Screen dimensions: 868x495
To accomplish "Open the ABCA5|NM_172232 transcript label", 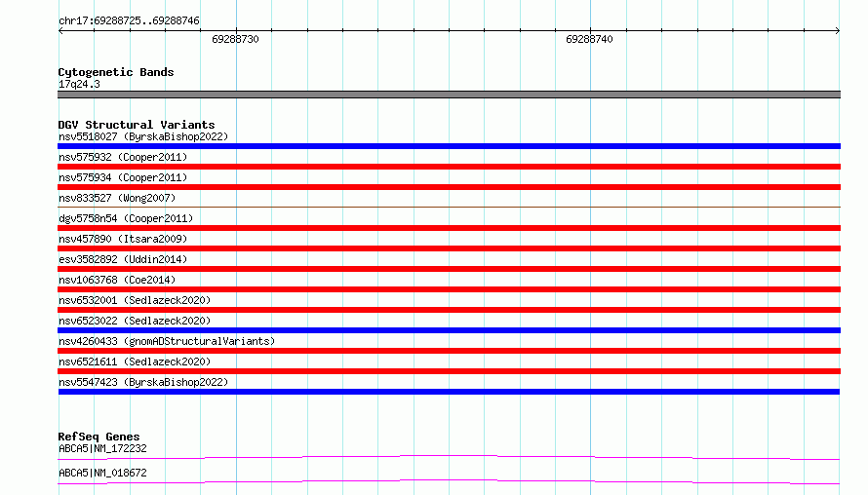I will coord(102,448).
